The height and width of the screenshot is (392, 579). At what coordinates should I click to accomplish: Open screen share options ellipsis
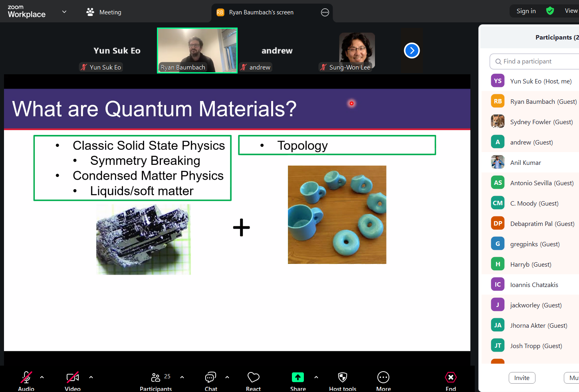point(325,12)
